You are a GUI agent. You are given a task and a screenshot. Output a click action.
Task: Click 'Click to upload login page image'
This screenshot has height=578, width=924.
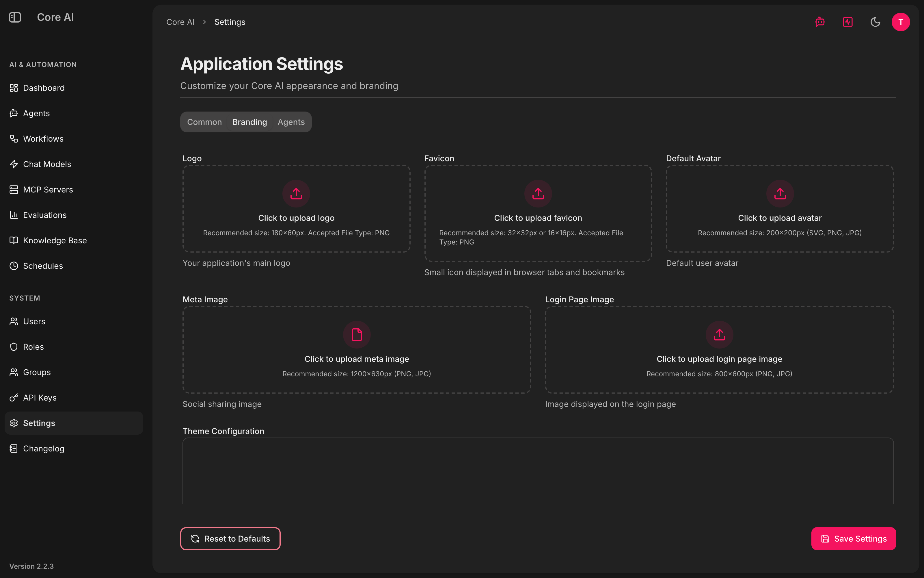719,359
